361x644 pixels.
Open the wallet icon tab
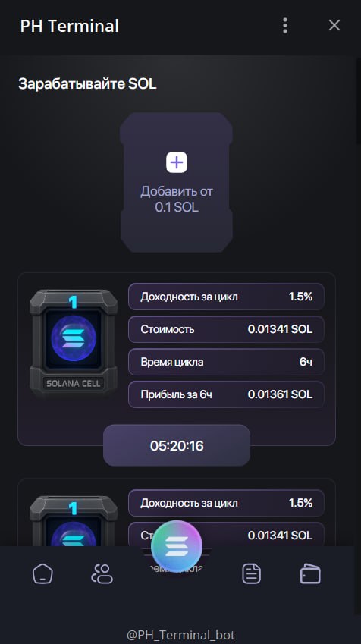pos(310,573)
